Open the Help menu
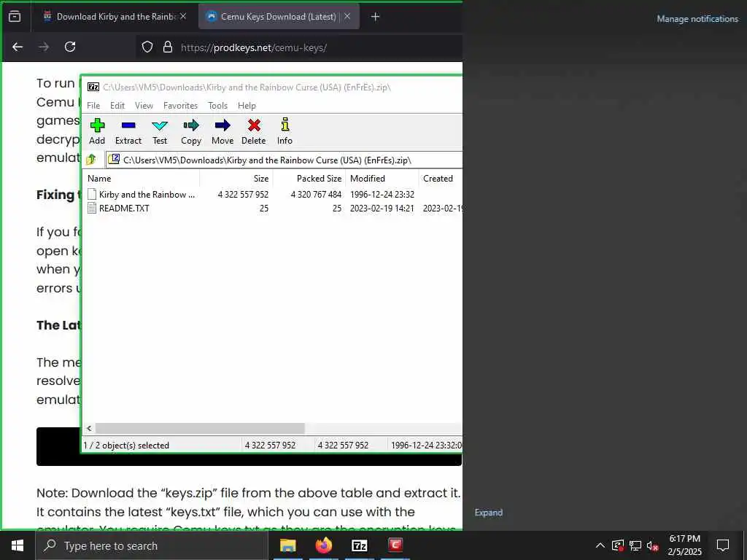Screen dimensions: 747x560 click(x=247, y=106)
